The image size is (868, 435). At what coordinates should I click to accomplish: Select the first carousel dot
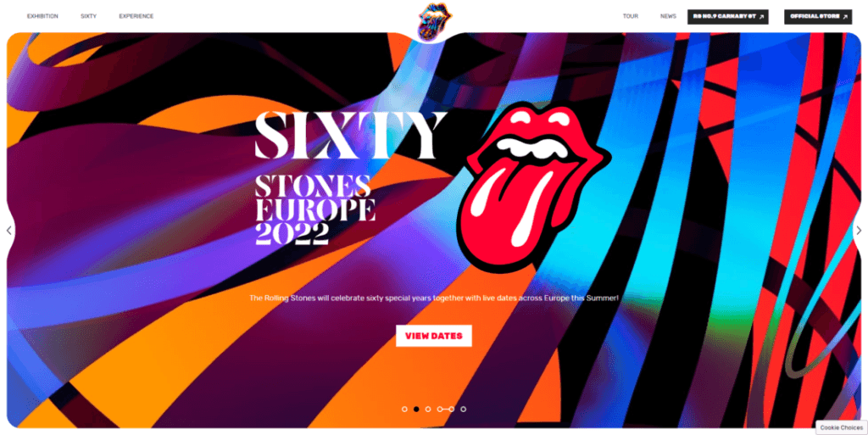404,409
